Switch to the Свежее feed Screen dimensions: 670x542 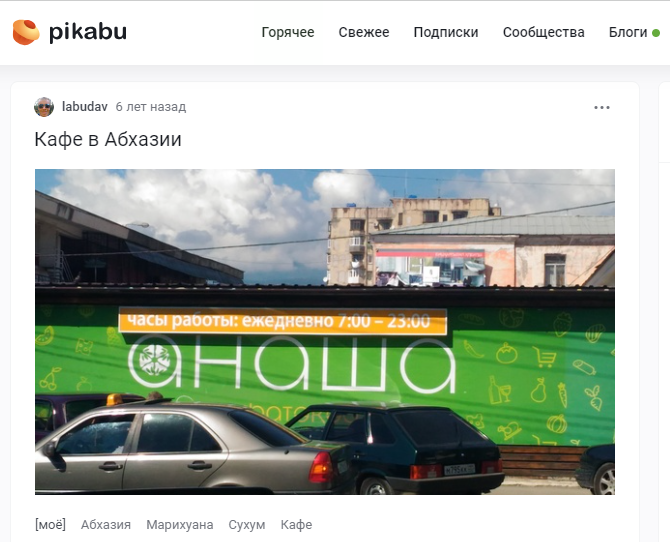coord(364,32)
